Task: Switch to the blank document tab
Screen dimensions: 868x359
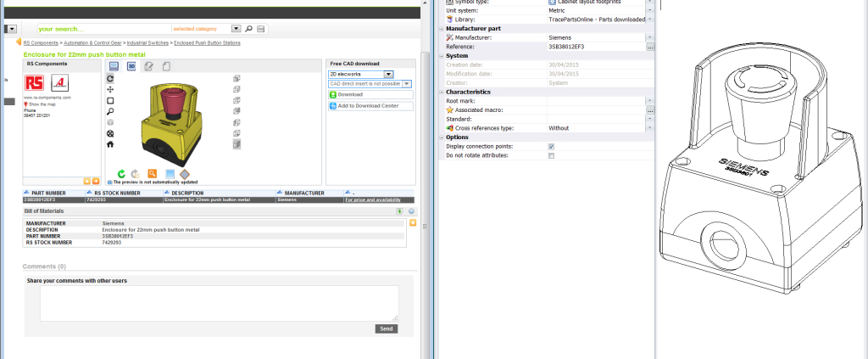Action: coord(166,66)
